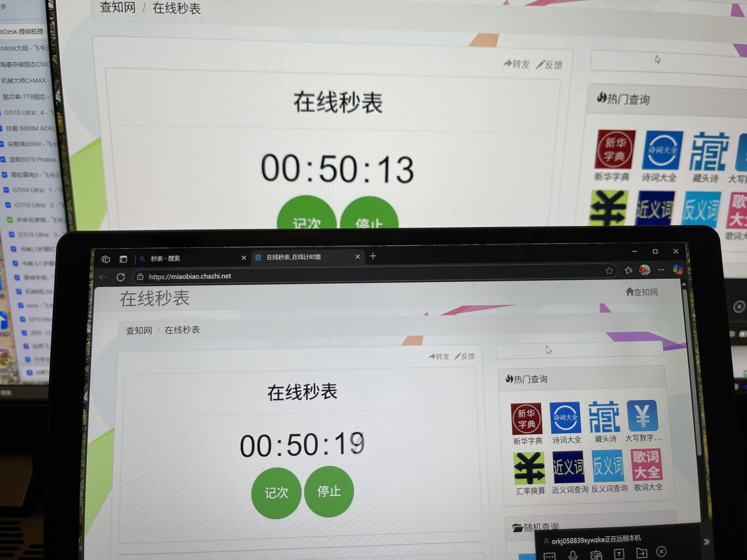Open browser settings and more menu

point(661,270)
